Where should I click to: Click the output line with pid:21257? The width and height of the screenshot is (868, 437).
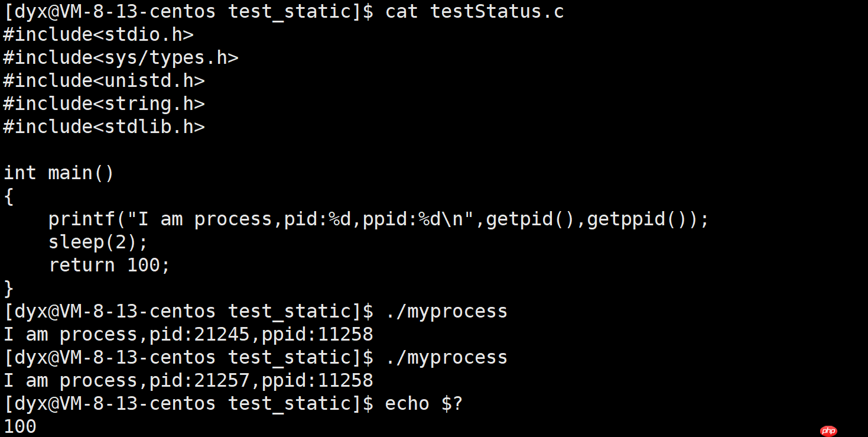point(188,380)
